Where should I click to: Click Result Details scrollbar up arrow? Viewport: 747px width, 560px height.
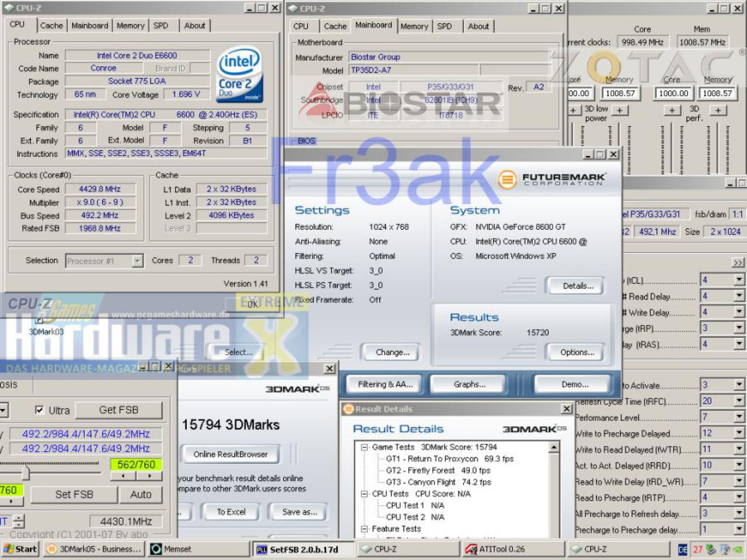(x=554, y=447)
